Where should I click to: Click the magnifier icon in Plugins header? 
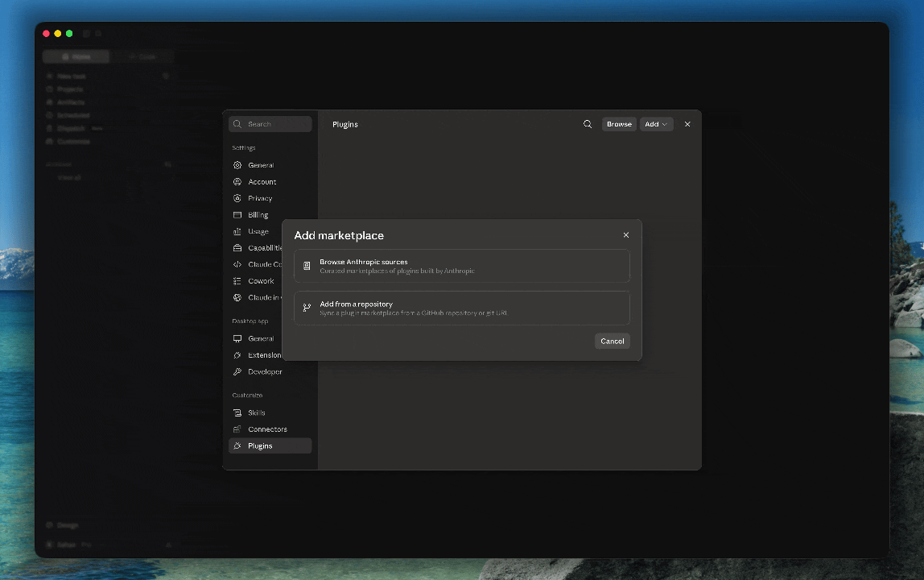[588, 124]
